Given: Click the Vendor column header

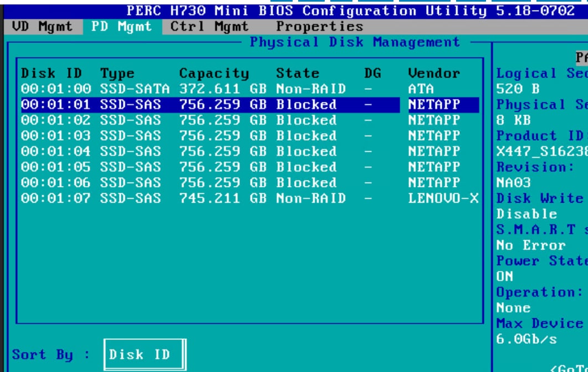Looking at the screenshot, I should coord(434,74).
